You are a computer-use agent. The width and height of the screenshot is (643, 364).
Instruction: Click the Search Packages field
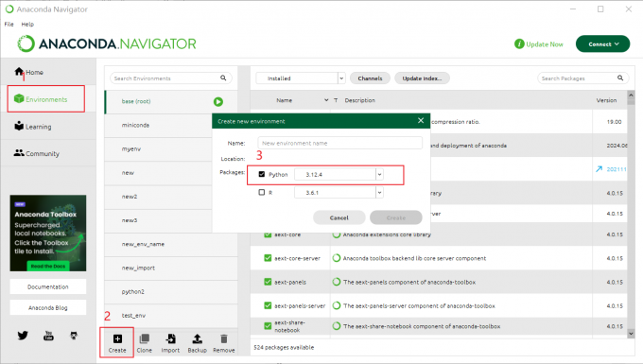point(583,78)
